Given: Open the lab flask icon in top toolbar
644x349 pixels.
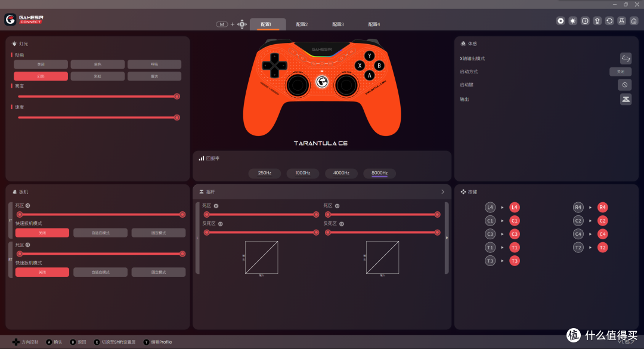Looking at the screenshot, I should coord(622,21).
